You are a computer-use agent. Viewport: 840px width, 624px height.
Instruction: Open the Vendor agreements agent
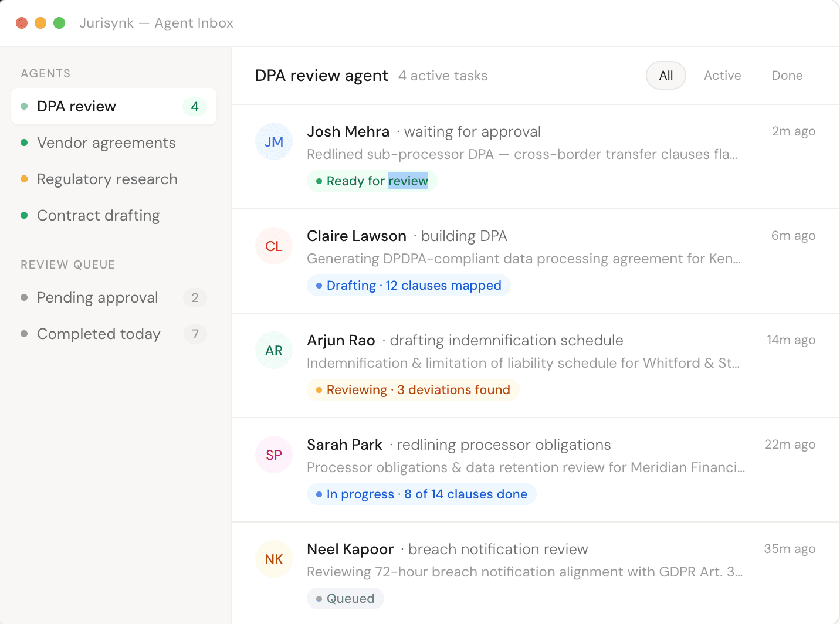106,143
